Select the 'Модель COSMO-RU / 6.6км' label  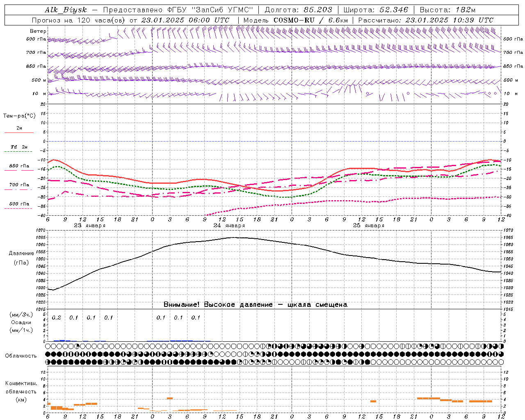point(296,20)
